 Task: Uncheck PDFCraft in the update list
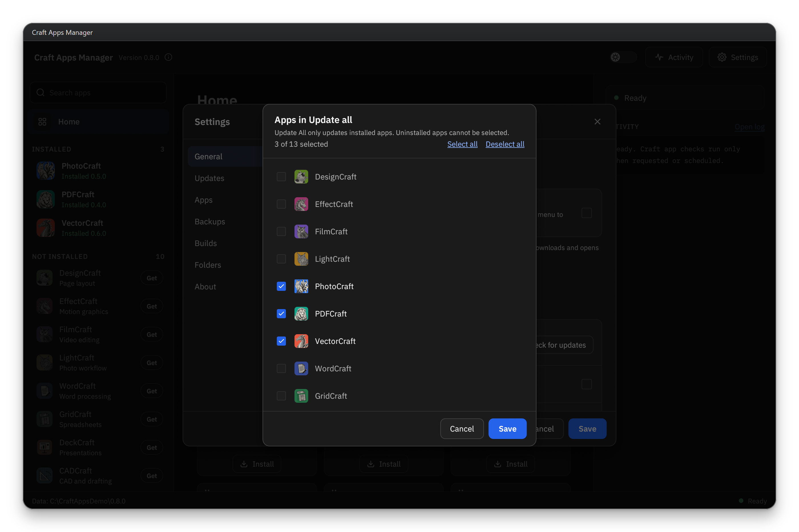pos(281,314)
